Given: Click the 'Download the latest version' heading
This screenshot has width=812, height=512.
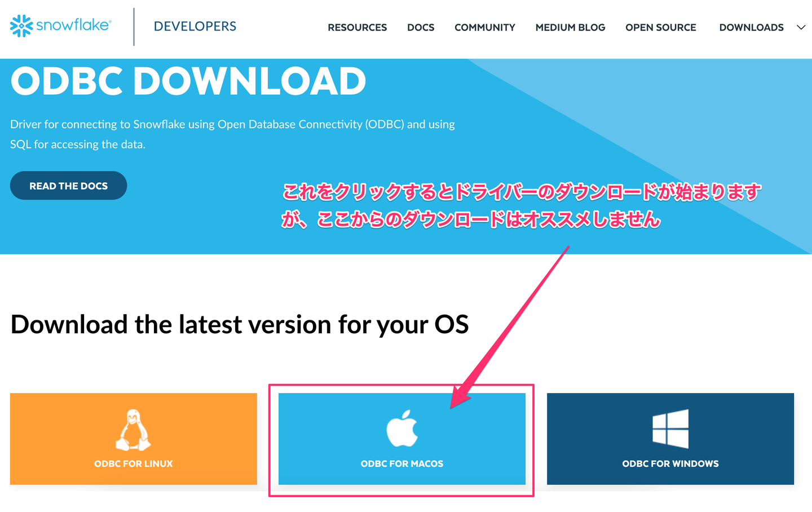Looking at the screenshot, I should (x=240, y=325).
